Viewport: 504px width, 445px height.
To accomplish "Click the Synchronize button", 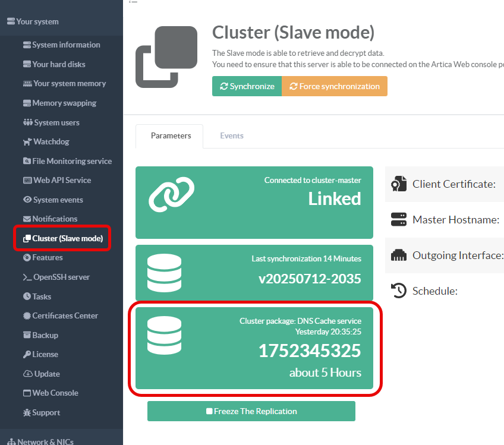I will click(247, 86).
